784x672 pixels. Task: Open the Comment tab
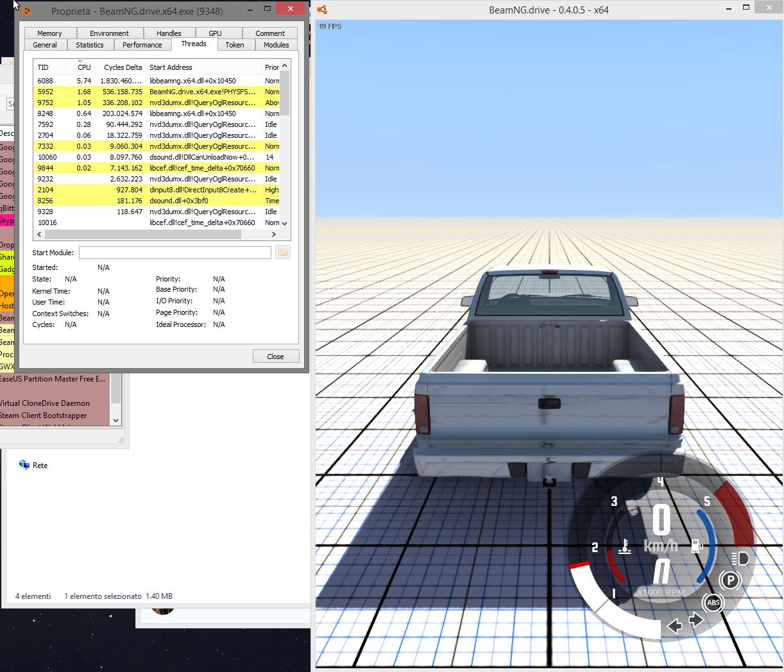pyautogui.click(x=270, y=33)
